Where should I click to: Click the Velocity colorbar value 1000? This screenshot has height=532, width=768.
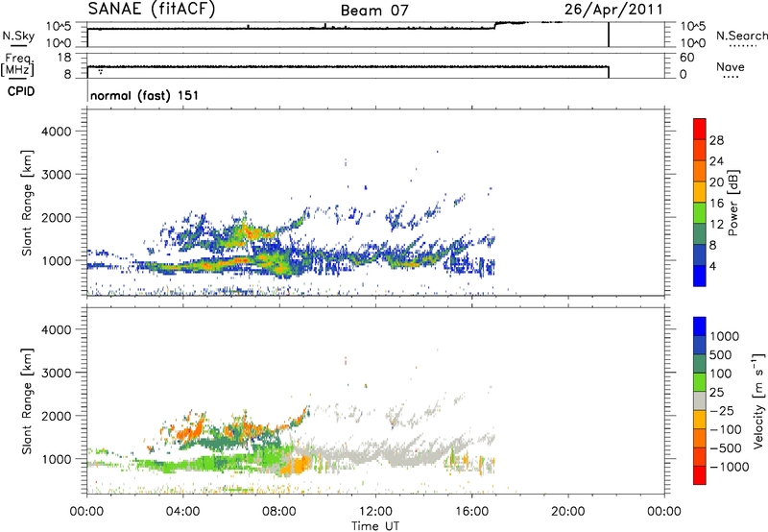[724, 336]
